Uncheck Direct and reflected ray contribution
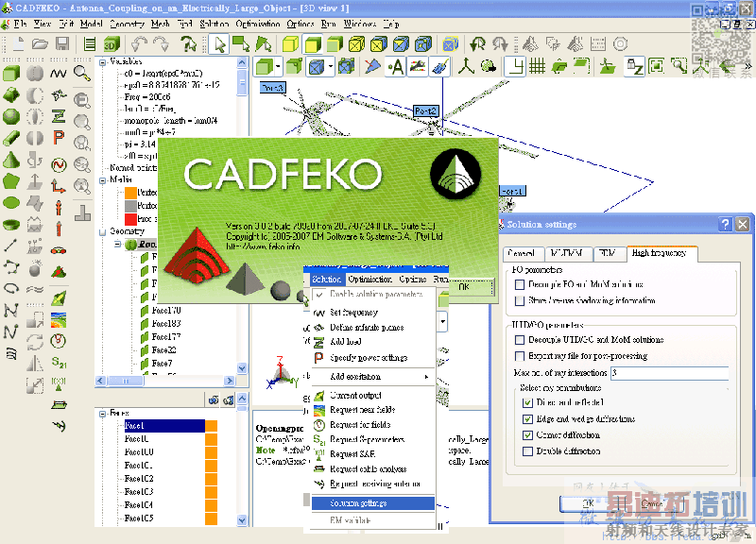756x544 pixels. coord(527,402)
